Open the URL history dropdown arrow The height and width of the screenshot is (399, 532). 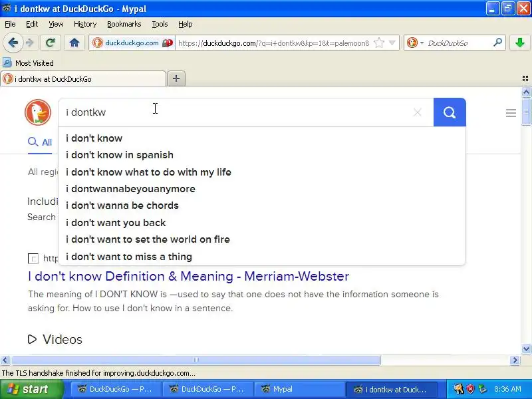[392, 43]
